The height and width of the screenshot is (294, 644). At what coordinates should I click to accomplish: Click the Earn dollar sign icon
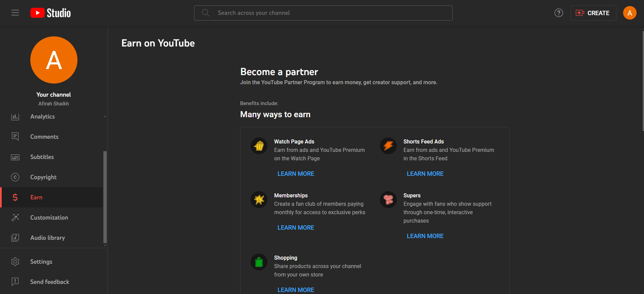[15, 197]
